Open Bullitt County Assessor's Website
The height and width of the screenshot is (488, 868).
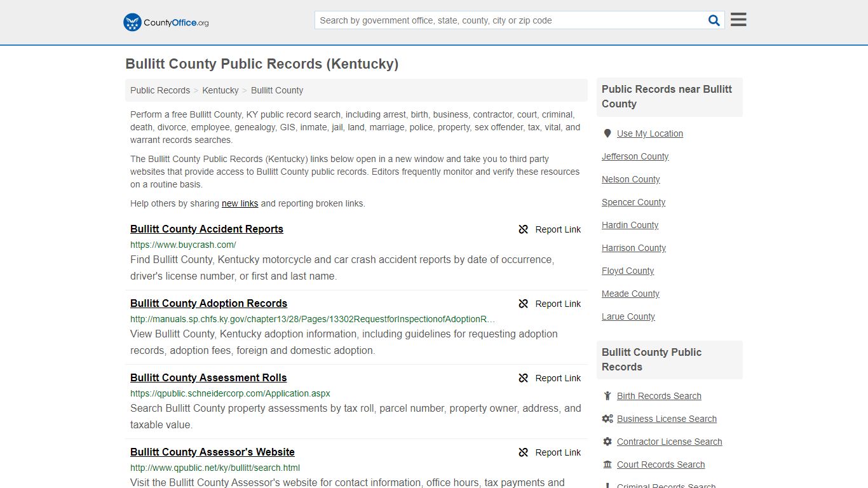pyautogui.click(x=212, y=452)
